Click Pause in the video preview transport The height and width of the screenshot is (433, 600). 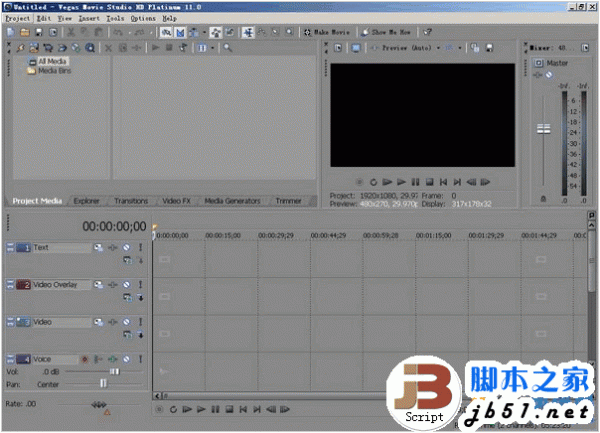[x=415, y=182]
